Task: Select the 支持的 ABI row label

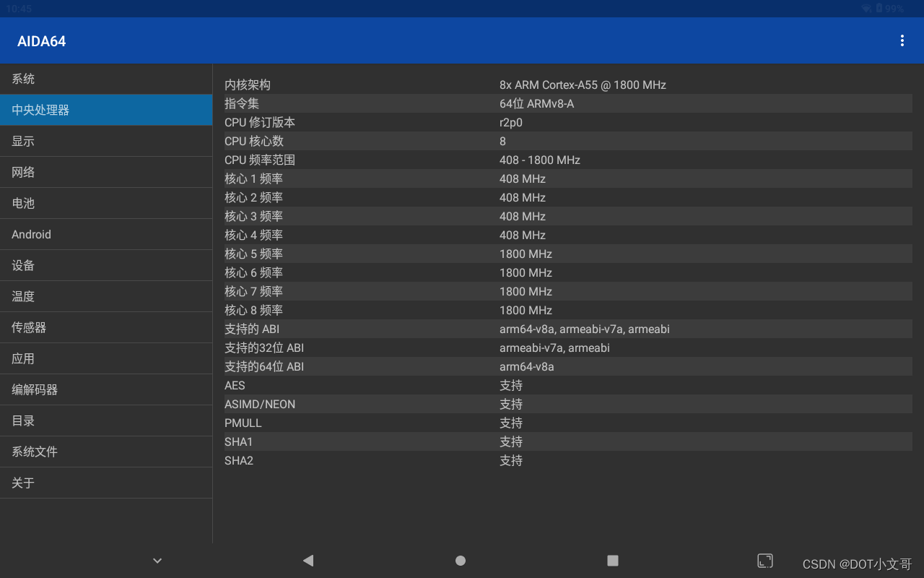Action: click(x=252, y=329)
